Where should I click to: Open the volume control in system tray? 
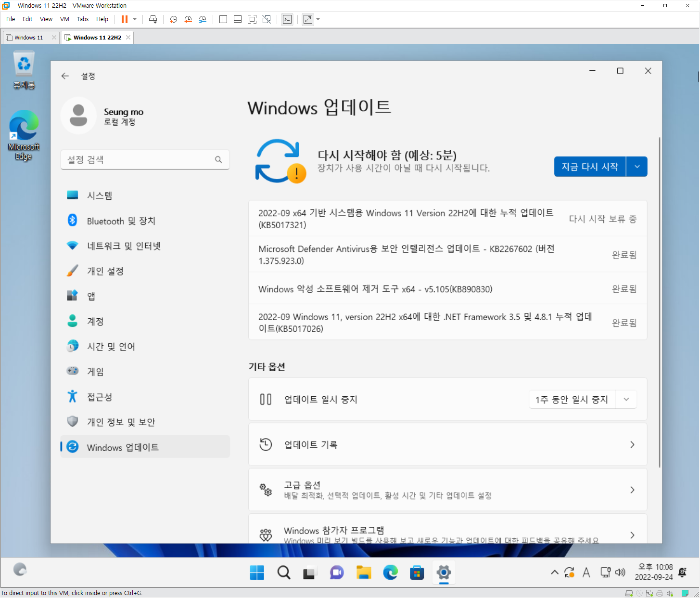point(621,572)
